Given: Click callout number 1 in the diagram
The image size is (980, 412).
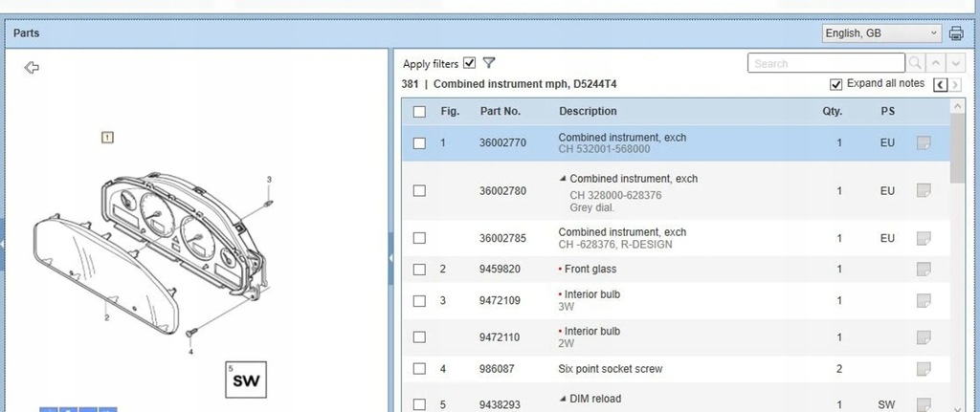Looking at the screenshot, I should click(107, 137).
